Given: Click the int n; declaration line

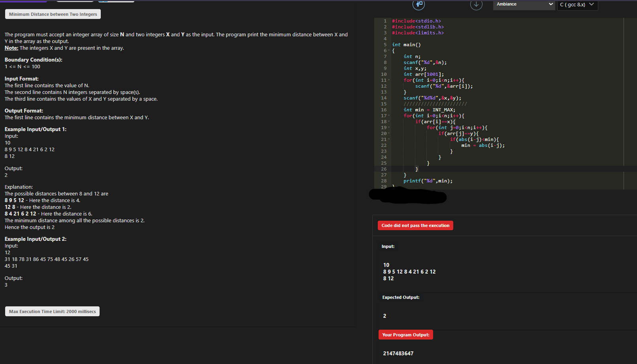Looking at the screenshot, I should click(412, 56).
